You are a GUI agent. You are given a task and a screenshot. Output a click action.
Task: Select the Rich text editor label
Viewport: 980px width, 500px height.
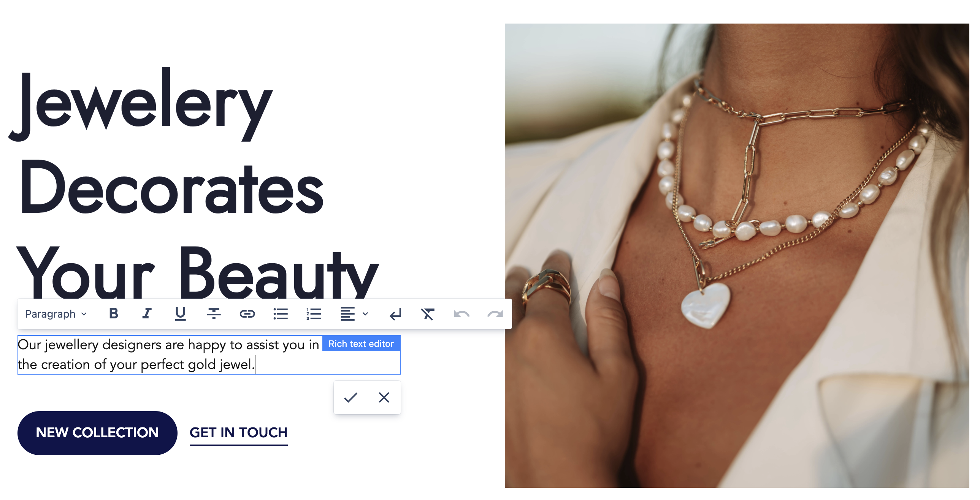(x=361, y=344)
